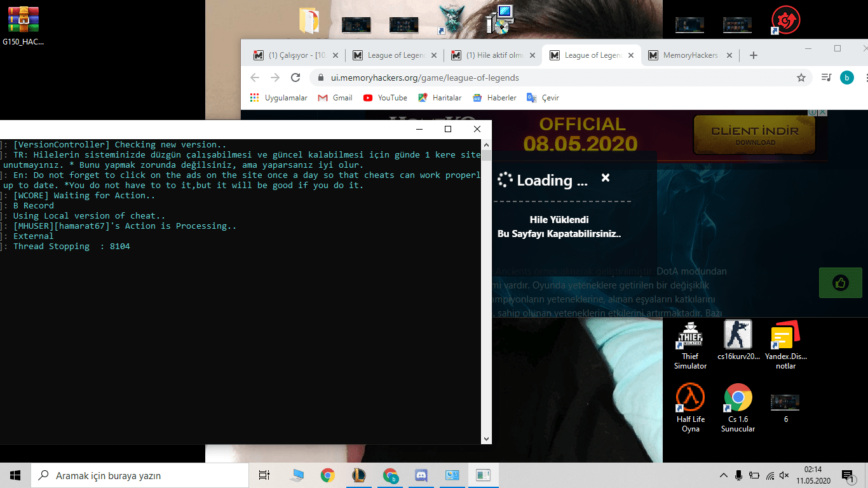Open the yellow folder icon on the desktop
Viewport: 868px width, 488px height.
[x=309, y=21]
